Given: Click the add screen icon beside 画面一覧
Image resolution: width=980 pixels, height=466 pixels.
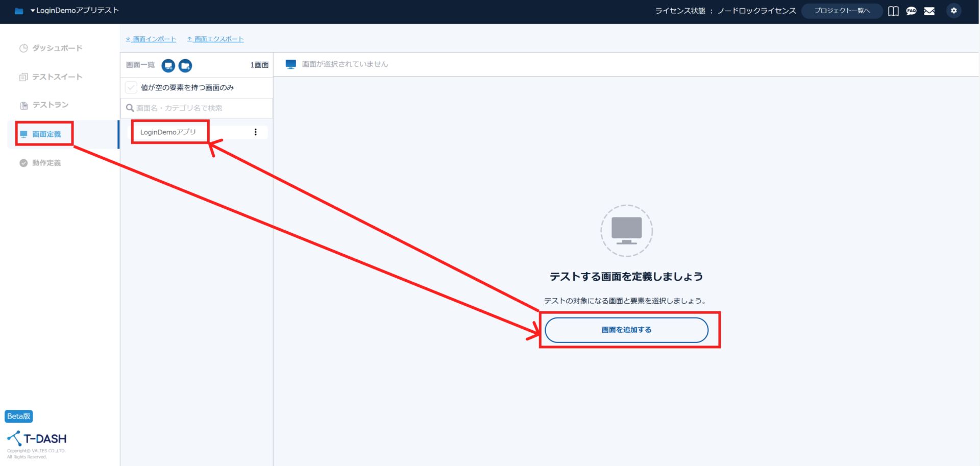Looking at the screenshot, I should pos(168,65).
